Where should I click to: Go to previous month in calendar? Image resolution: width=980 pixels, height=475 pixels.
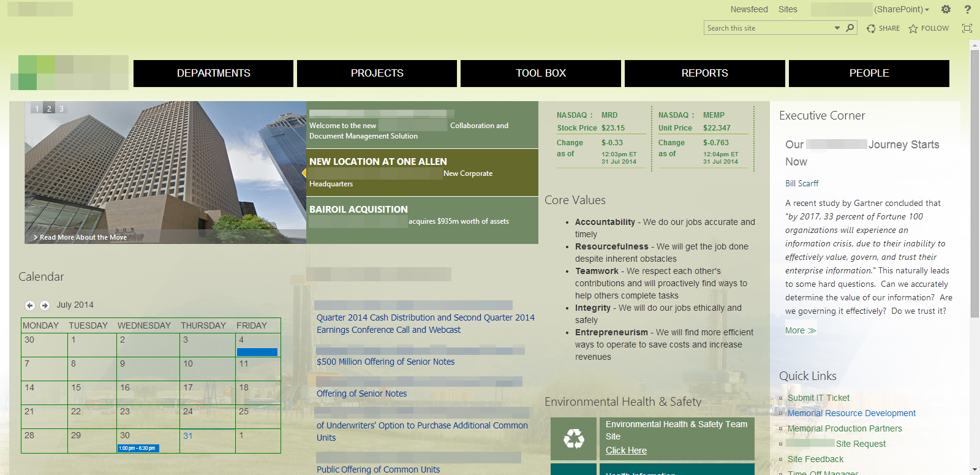click(x=29, y=305)
